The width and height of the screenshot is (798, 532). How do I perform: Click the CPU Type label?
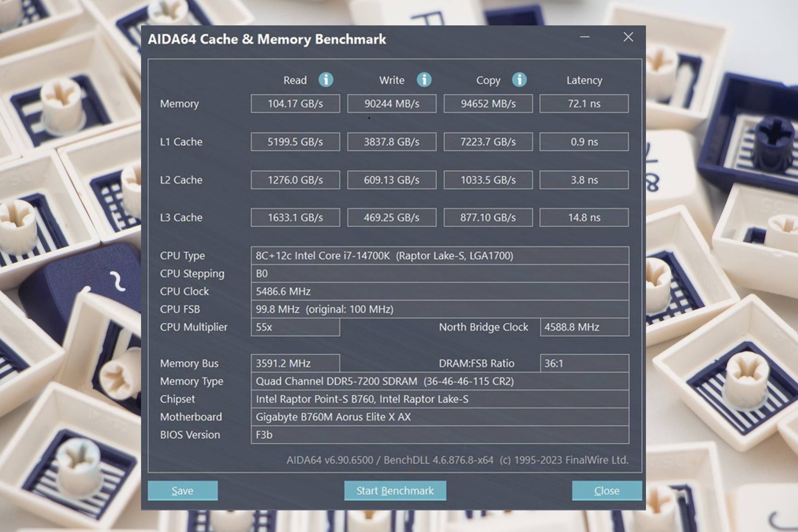(182, 256)
